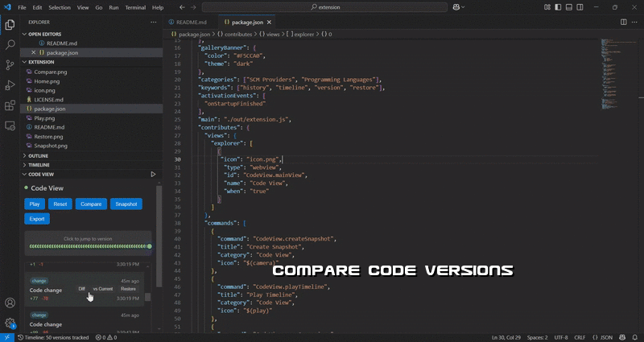Viewport: 644px width, 342px height.
Task: Click the play icon in Code View header
Action: (153, 175)
